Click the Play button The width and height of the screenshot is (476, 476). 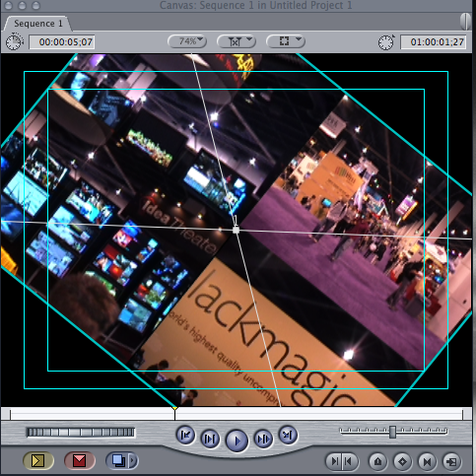tap(237, 441)
